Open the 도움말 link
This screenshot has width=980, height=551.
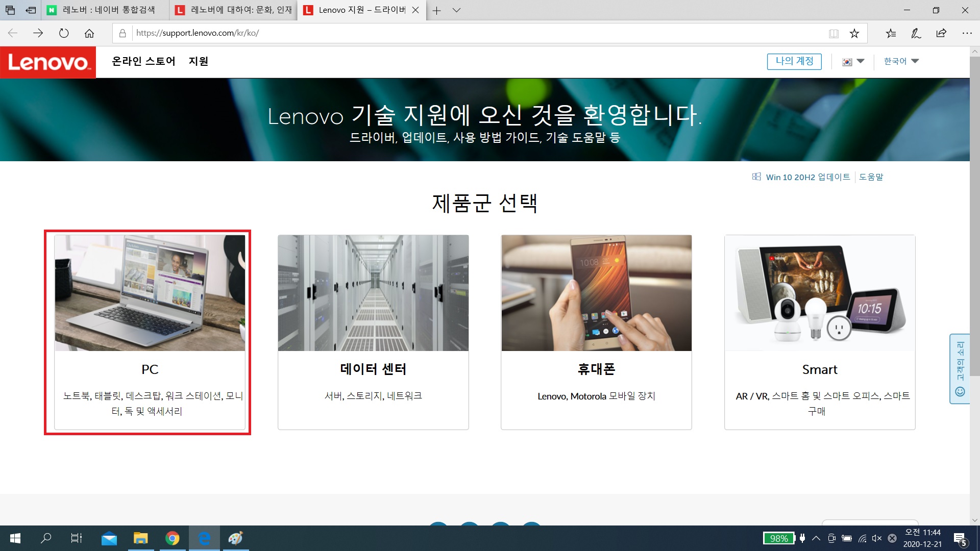point(871,177)
